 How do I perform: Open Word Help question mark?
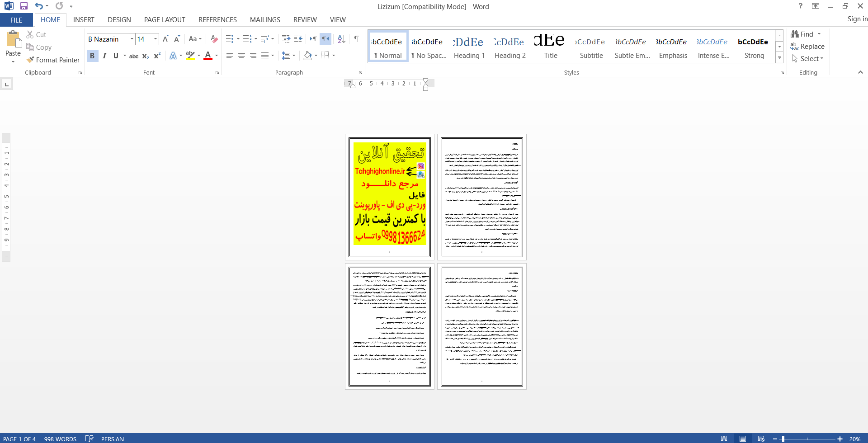[801, 6]
